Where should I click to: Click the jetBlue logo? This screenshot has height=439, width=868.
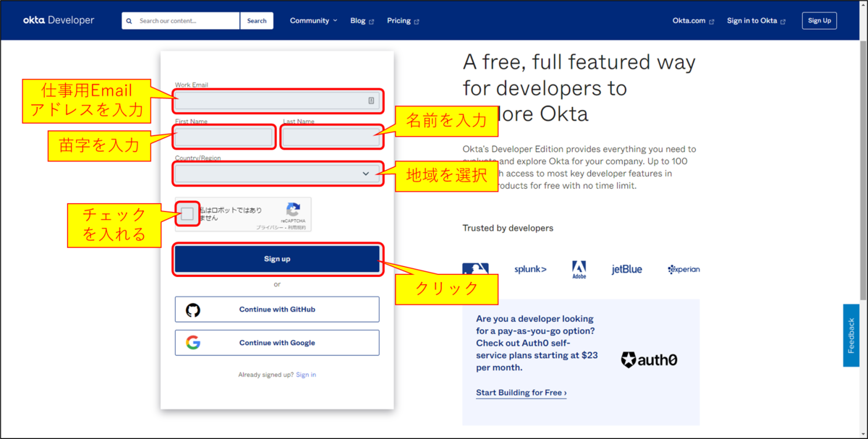(x=626, y=270)
